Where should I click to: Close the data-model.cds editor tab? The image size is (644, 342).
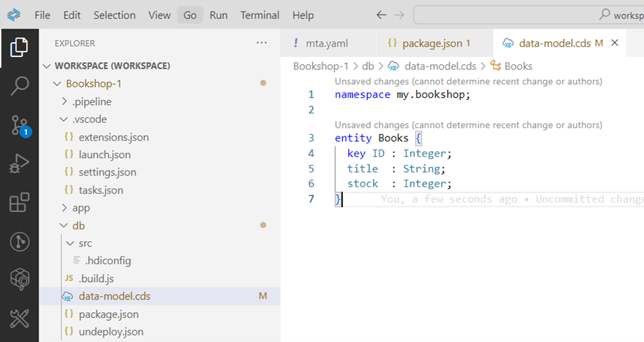(x=615, y=43)
